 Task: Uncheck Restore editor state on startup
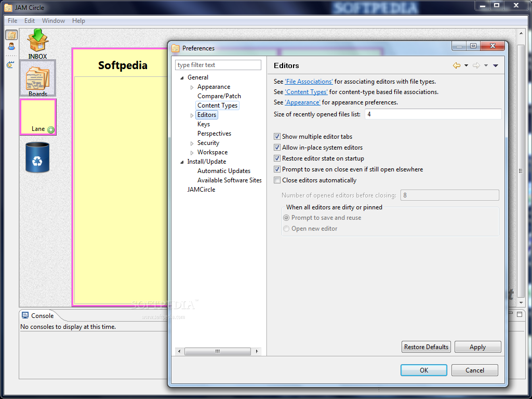click(x=277, y=158)
